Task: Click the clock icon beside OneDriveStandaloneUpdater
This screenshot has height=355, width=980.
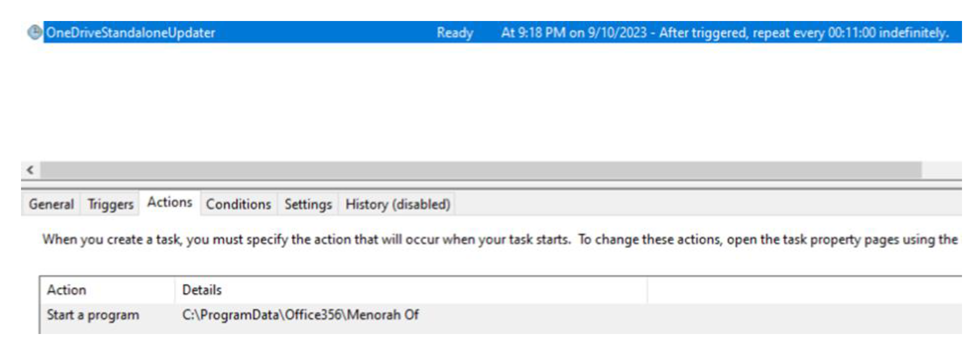Action: tap(34, 32)
